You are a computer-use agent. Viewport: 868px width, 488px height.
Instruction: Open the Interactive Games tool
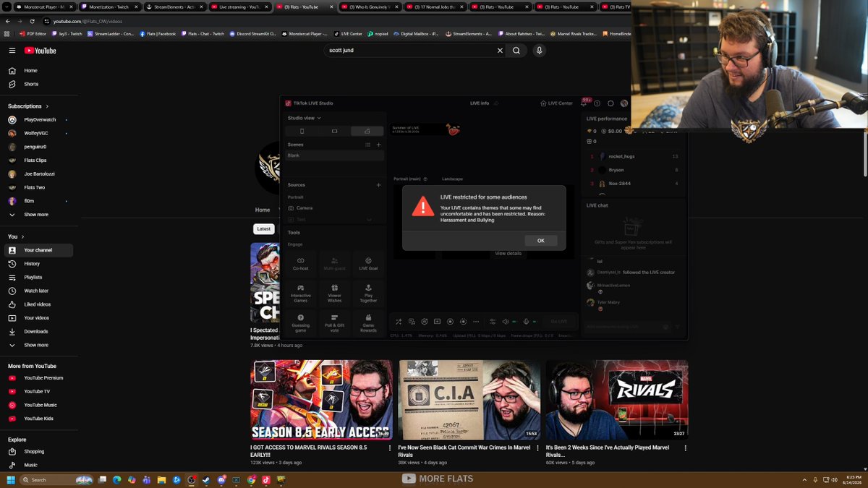point(300,293)
